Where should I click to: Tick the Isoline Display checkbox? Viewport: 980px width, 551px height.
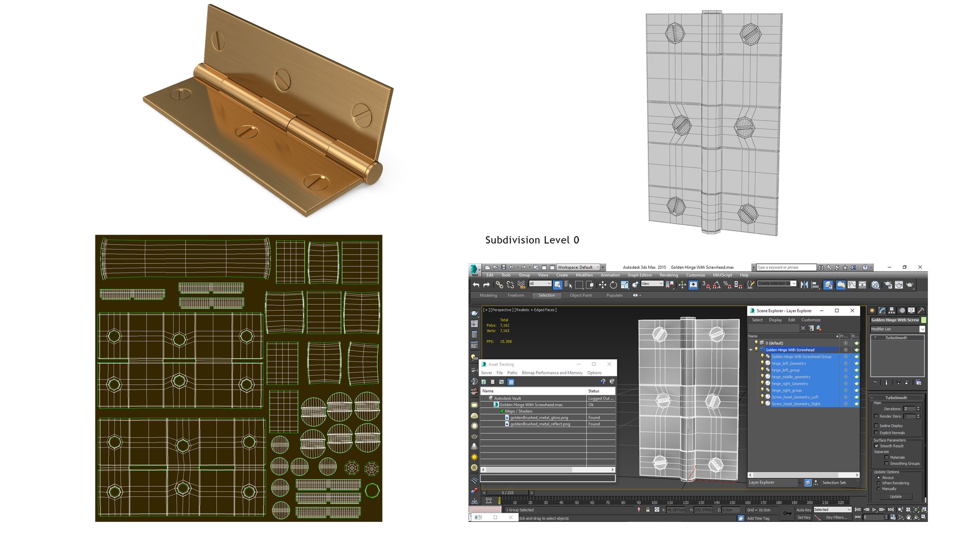coord(876,425)
